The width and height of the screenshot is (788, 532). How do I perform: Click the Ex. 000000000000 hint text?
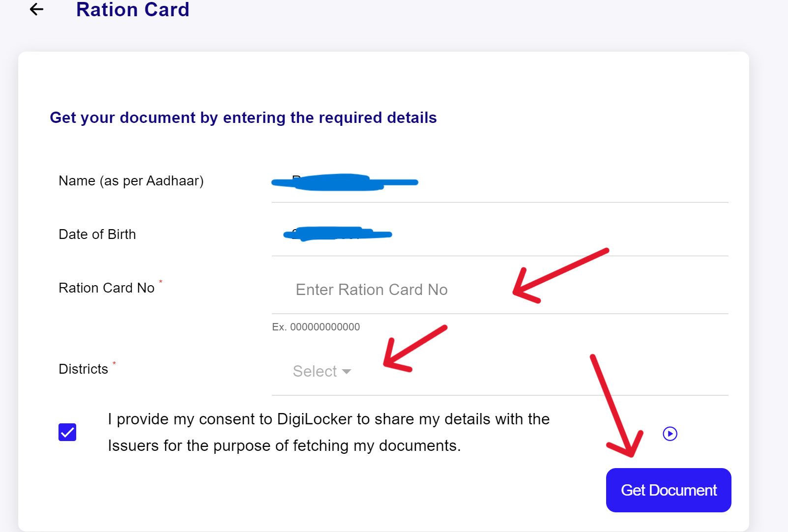click(316, 326)
